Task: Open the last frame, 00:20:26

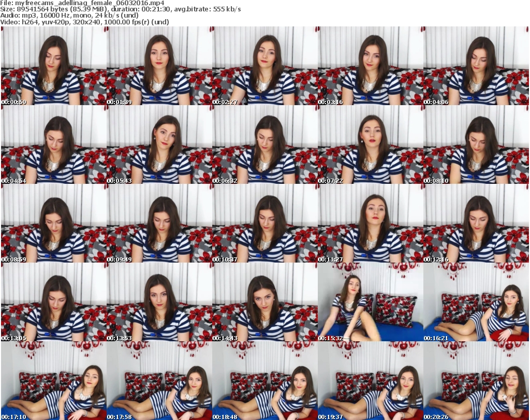Action: 476,381
